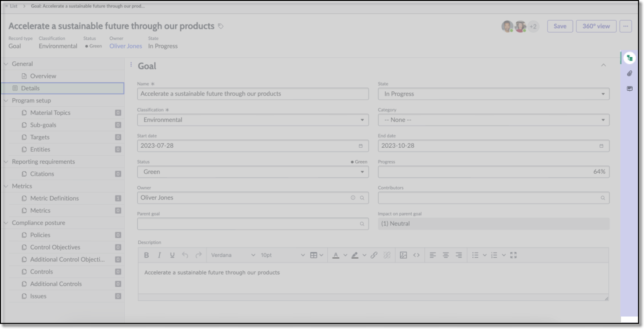
Task: Open the source code view icon
Action: point(416,255)
